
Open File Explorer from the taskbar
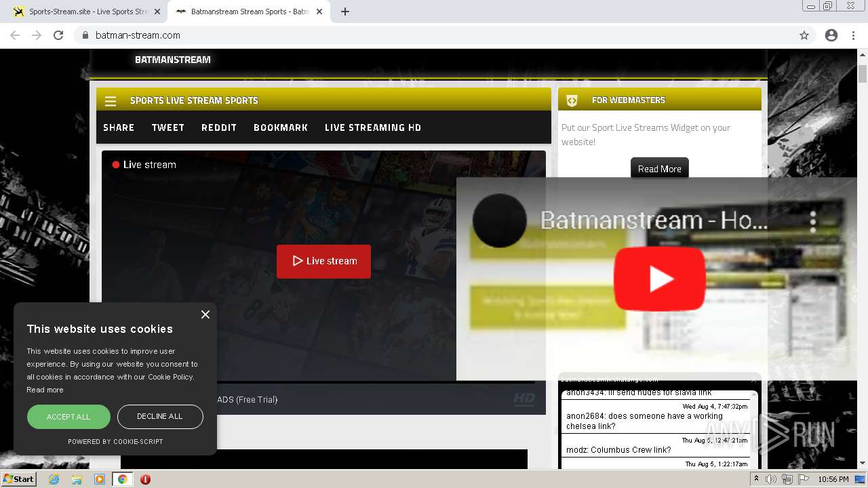click(77, 479)
